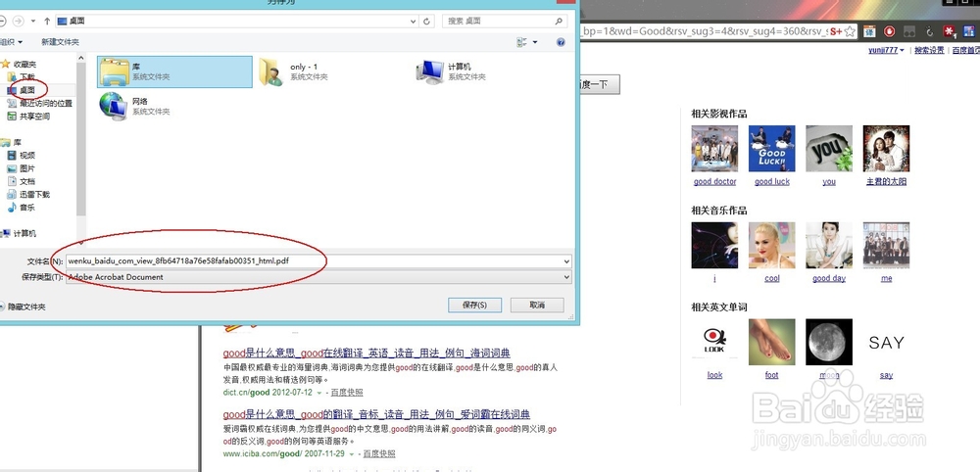Open the view options dropdown arrow
This screenshot has height=472, width=980.
click(535, 42)
